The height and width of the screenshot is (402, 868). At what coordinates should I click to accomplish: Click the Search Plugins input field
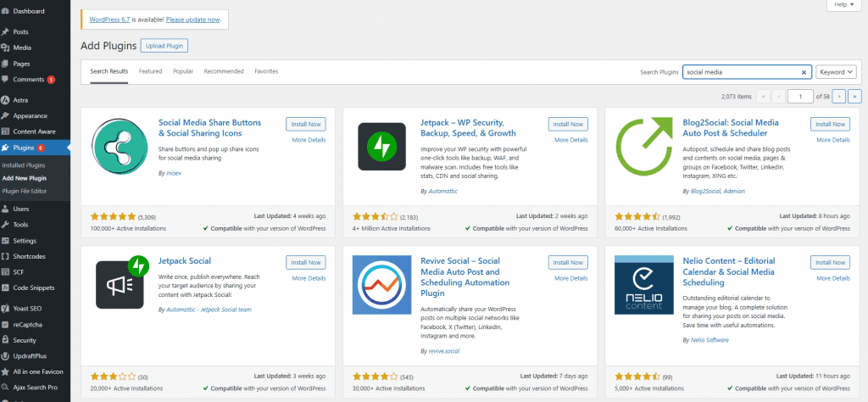pos(747,72)
